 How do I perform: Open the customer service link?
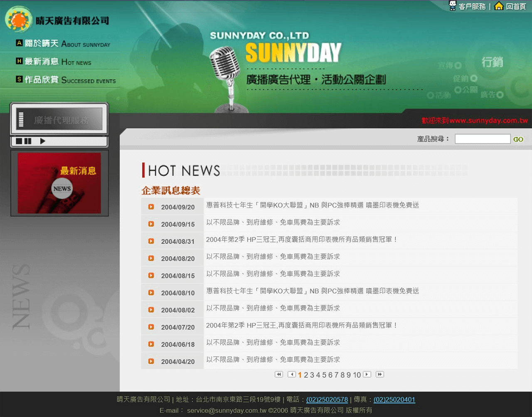(x=472, y=6)
